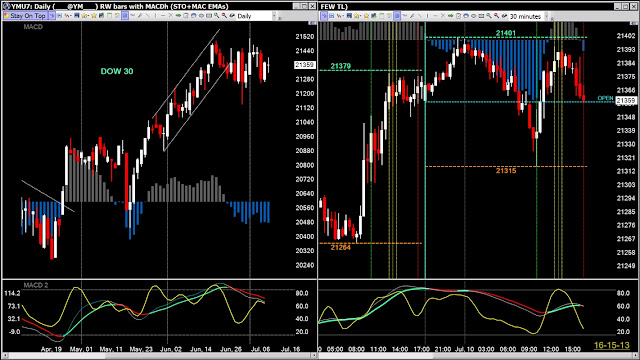Select the vertical line tool in 30 minutes toolbar
Viewport: 640px width, 360px height.
(427, 16)
